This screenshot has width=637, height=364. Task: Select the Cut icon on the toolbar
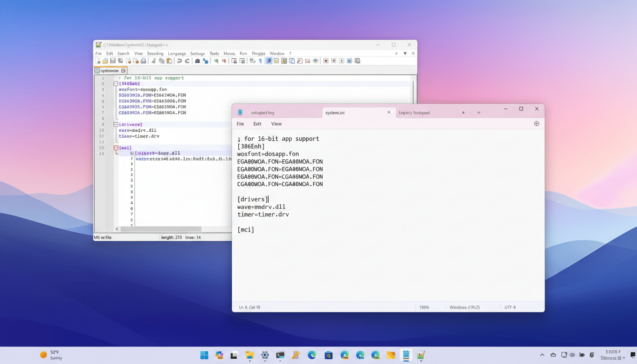(153, 61)
